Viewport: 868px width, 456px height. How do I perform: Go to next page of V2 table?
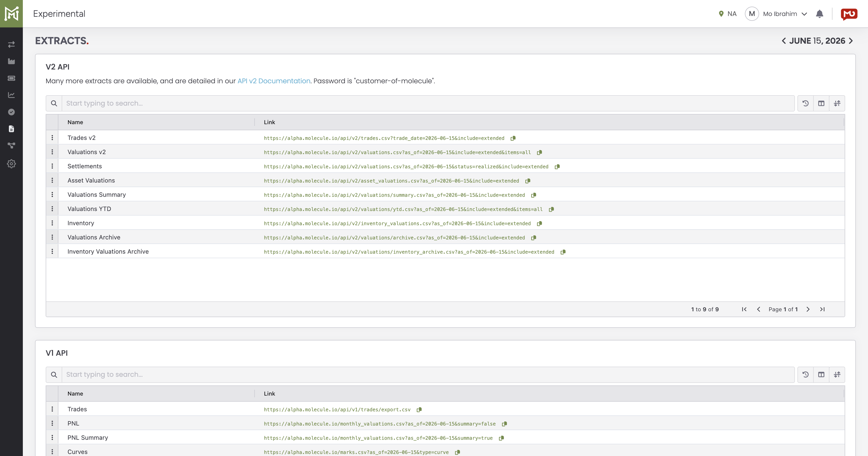point(808,310)
